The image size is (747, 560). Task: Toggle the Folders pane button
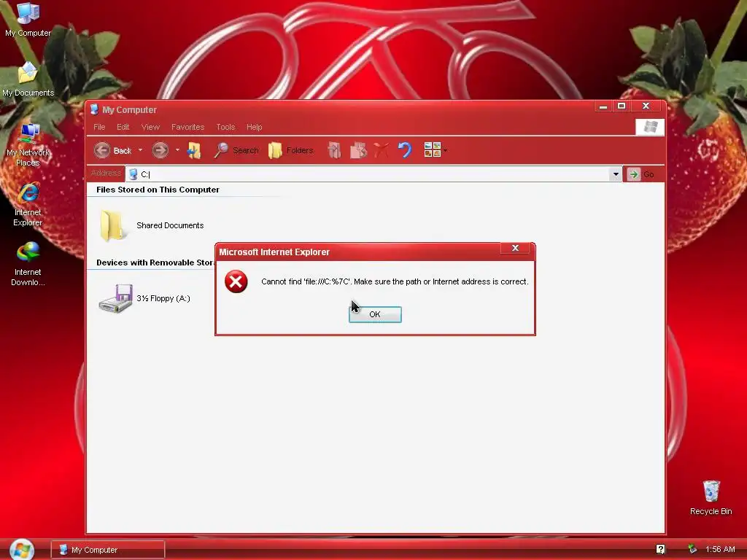(290, 150)
